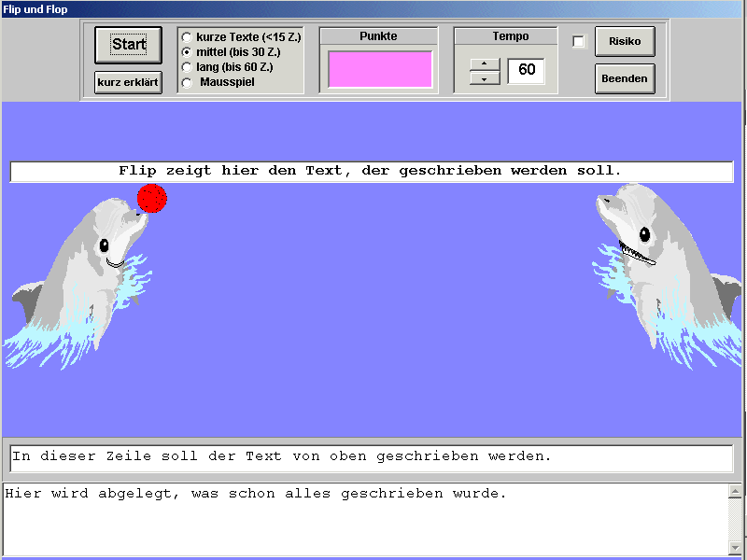Click the Risiko button
Viewport: 747px width, 560px height.
pyautogui.click(x=625, y=42)
